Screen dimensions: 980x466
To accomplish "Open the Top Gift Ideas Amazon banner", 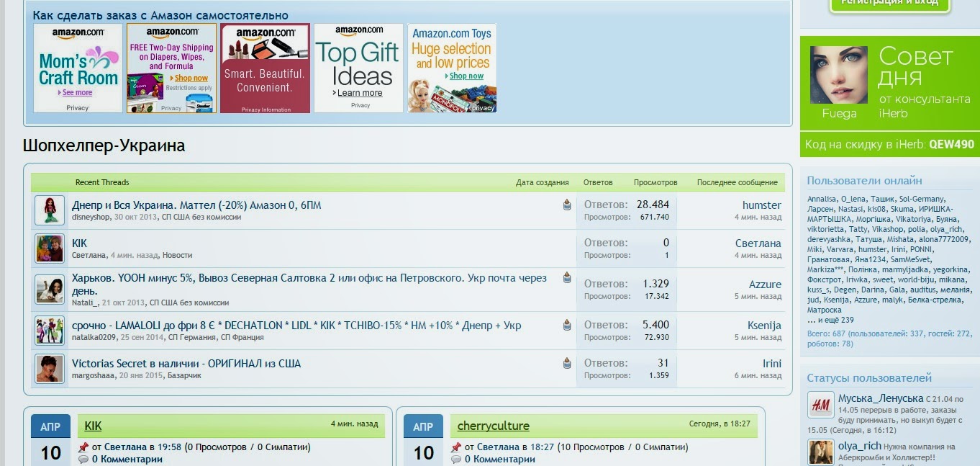I will [x=358, y=68].
